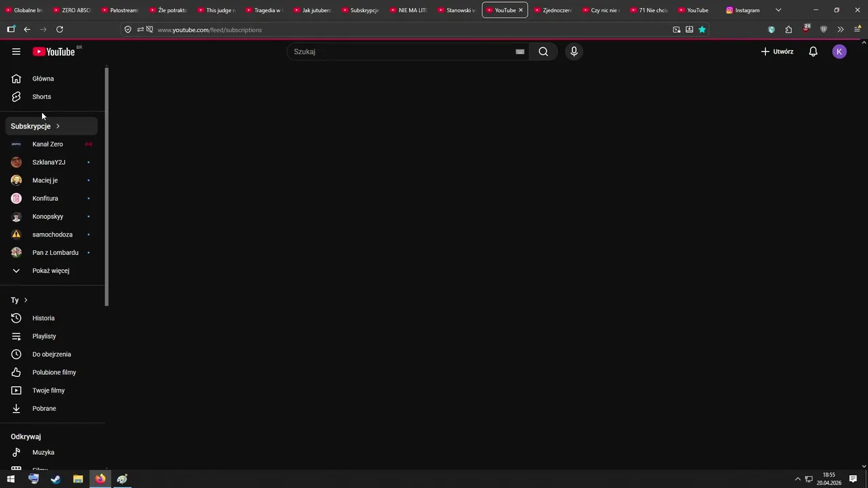
Task: Open the Subskrypcje section header
Action: click(x=52, y=126)
